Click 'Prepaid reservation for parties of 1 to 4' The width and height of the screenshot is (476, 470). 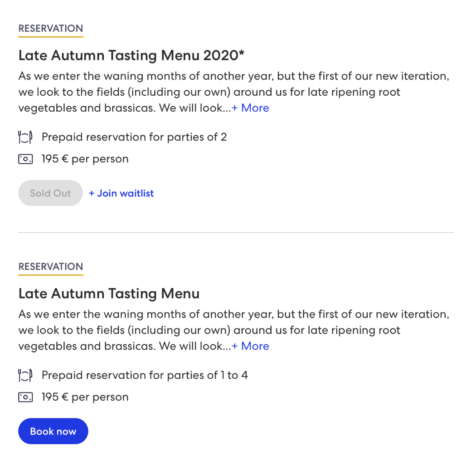(145, 375)
